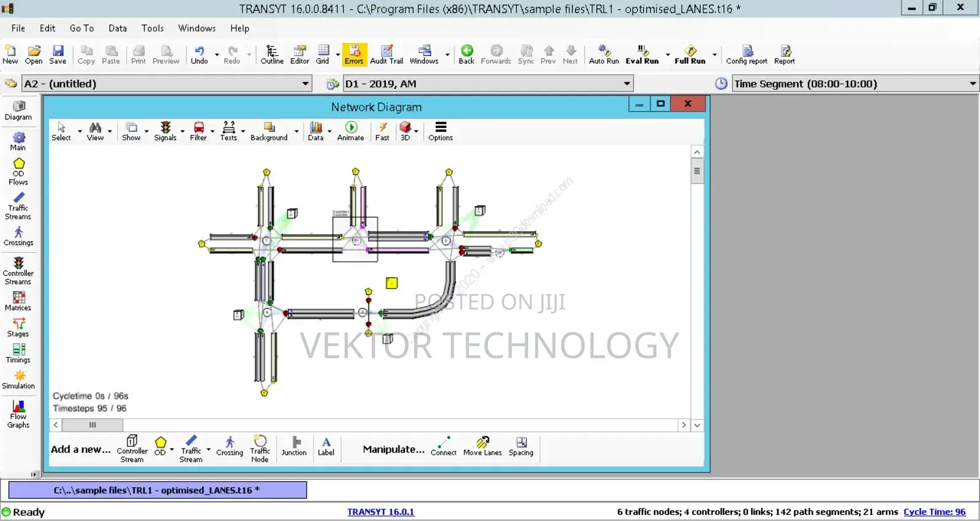Add a new Crossing
Viewport: 980px width, 521px height.
click(x=230, y=446)
